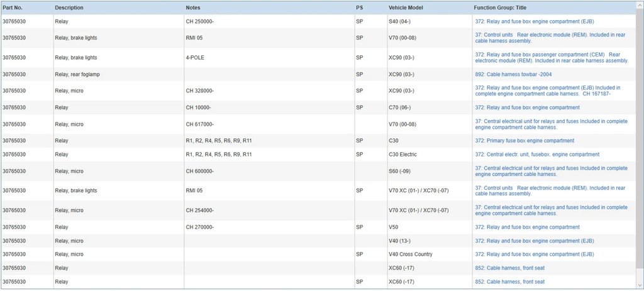The image size is (644, 291).
Task: Open the V50 relay and fuse box link
Action: click(527, 228)
